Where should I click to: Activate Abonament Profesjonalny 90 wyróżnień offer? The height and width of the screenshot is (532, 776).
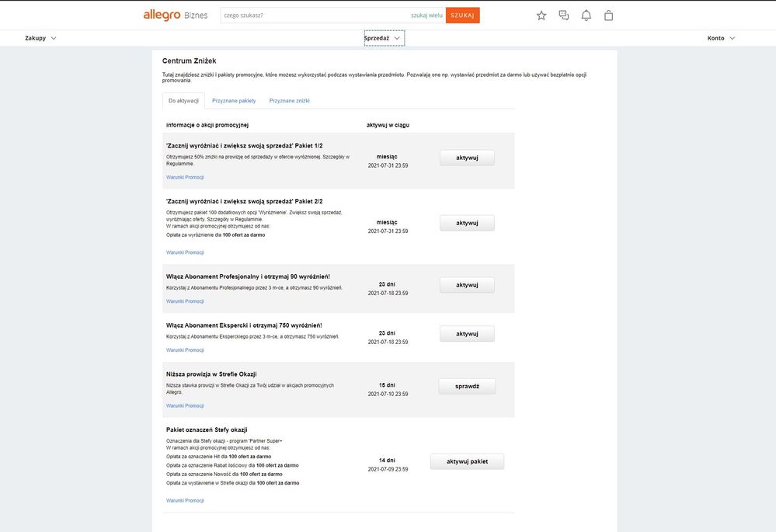(x=467, y=285)
